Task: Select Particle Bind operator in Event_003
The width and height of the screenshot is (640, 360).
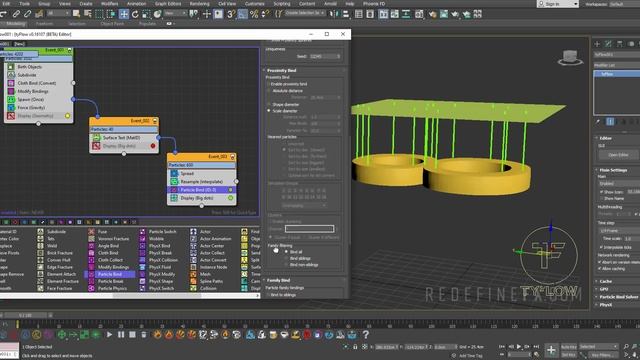Action: [x=202, y=190]
